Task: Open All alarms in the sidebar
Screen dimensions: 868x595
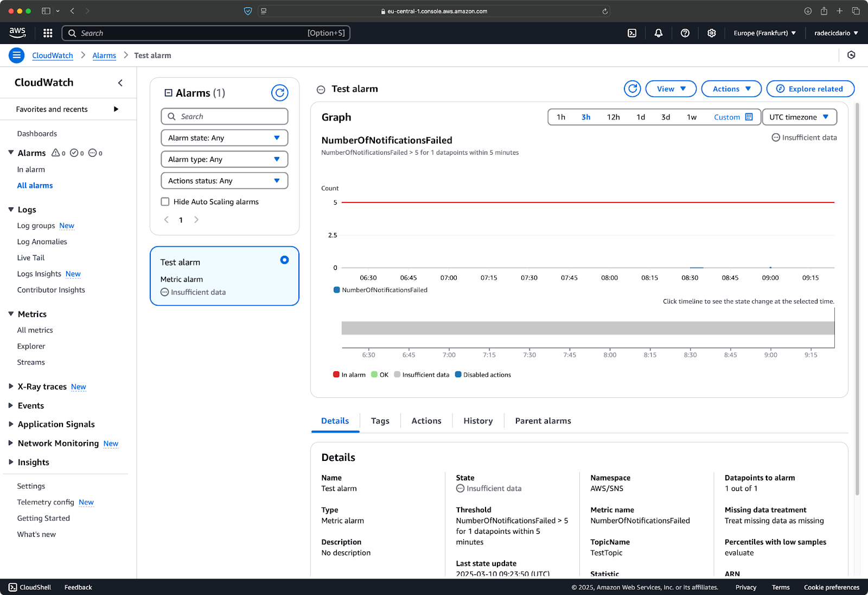Action: tap(35, 186)
